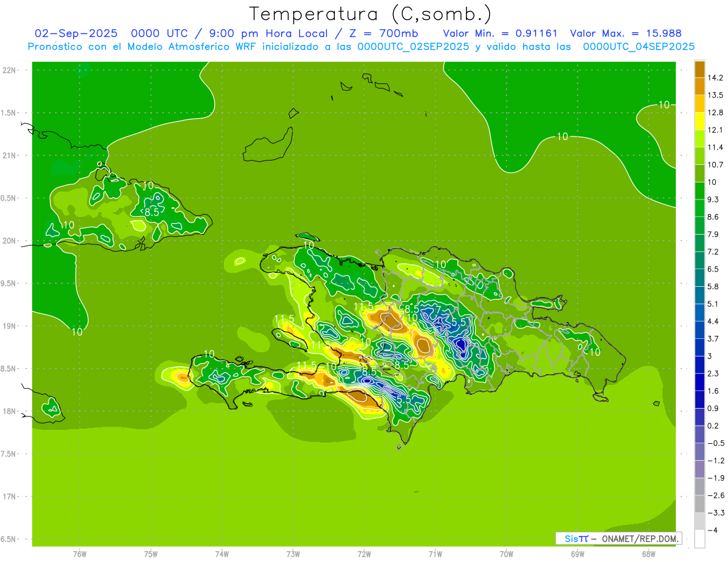Click the 22N latitude axis label
Image resolution: width=728 pixels, height=562 pixels.
pos(10,70)
